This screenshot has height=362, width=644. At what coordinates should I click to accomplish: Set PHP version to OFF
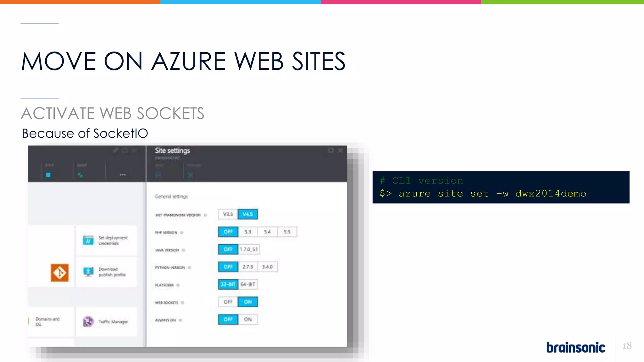click(228, 232)
